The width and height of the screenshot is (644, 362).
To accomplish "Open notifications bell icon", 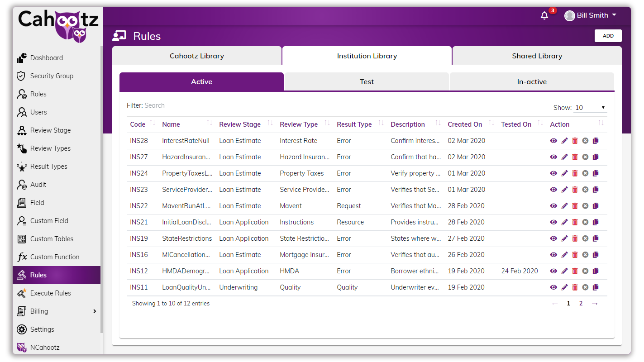I will [x=544, y=15].
